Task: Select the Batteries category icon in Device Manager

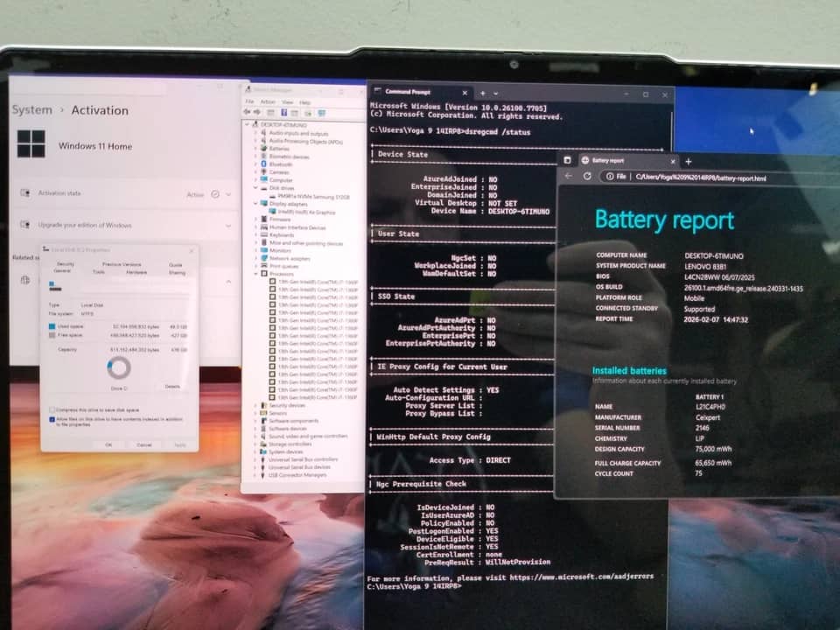Action: [x=263, y=149]
